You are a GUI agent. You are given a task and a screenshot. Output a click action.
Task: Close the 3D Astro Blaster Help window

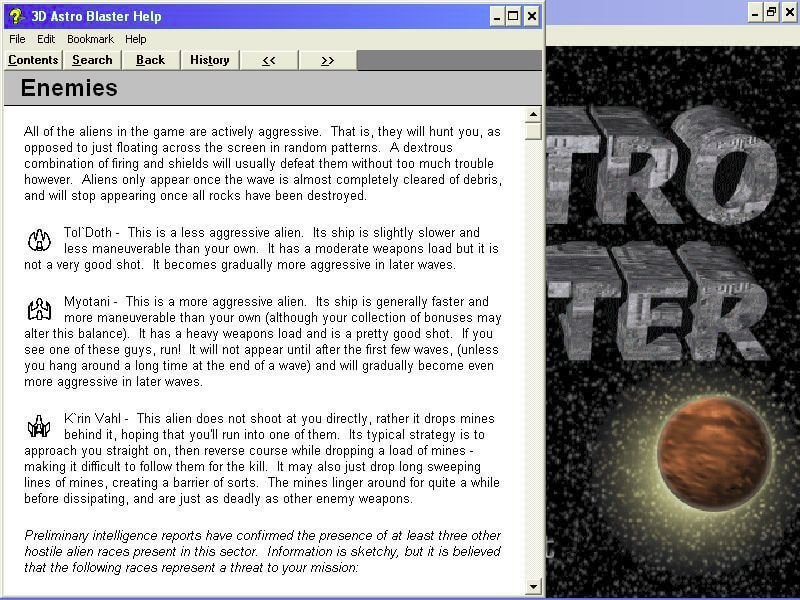pyautogui.click(x=532, y=16)
